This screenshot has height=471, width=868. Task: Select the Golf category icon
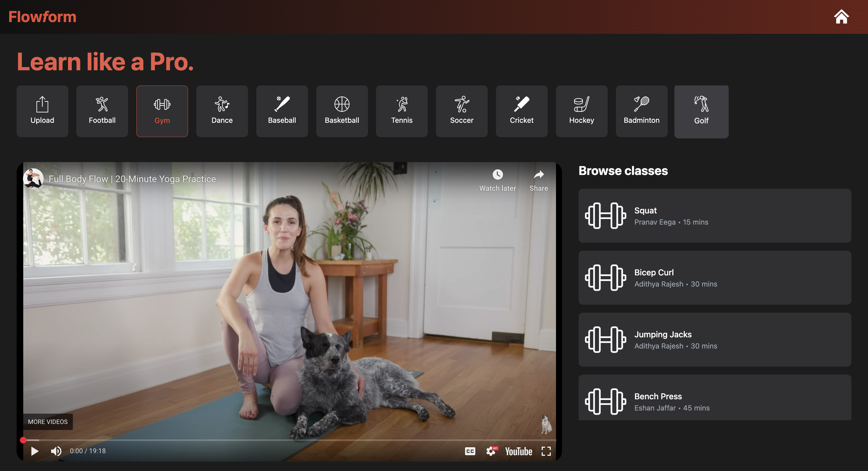coord(701,111)
